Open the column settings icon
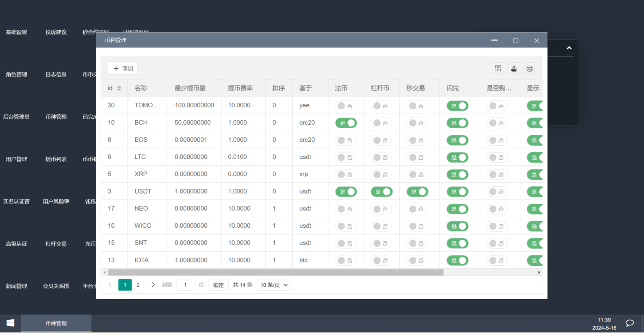 (x=498, y=68)
